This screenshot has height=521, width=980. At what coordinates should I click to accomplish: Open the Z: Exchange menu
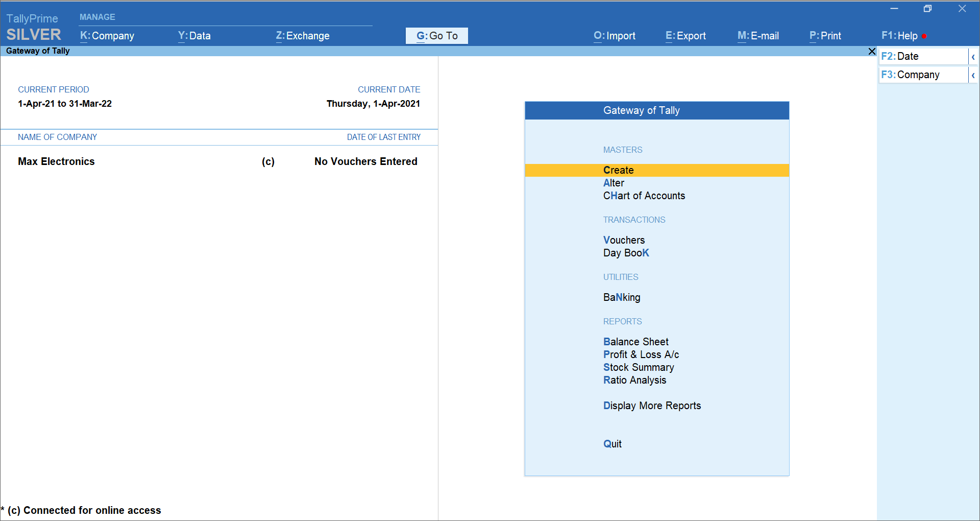tap(303, 36)
